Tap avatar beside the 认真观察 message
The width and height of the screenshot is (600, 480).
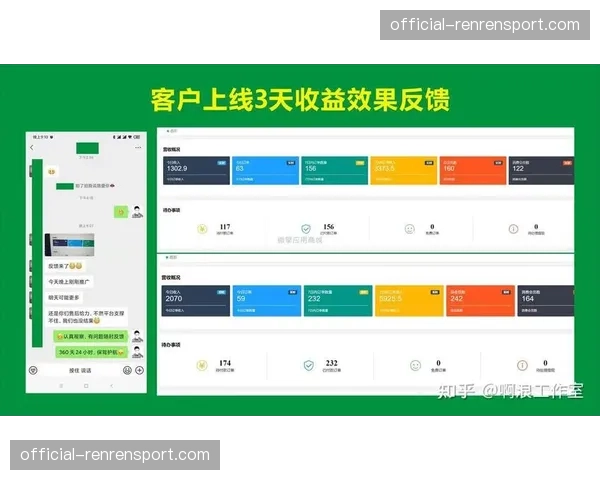137,336
